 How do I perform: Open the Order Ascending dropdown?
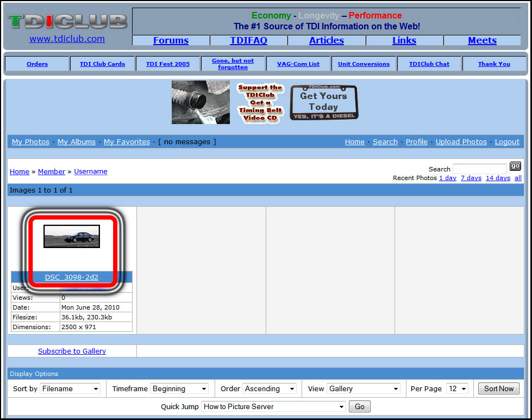pyautogui.click(x=270, y=388)
